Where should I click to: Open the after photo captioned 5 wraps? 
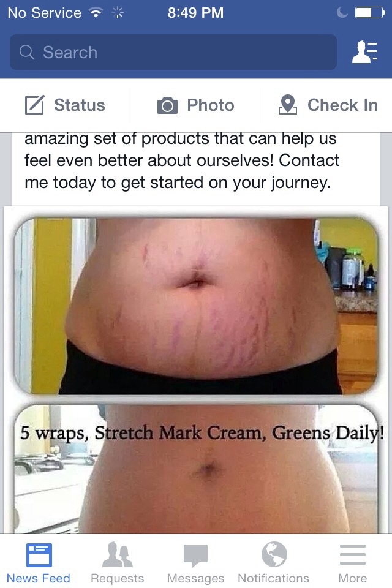click(196, 469)
